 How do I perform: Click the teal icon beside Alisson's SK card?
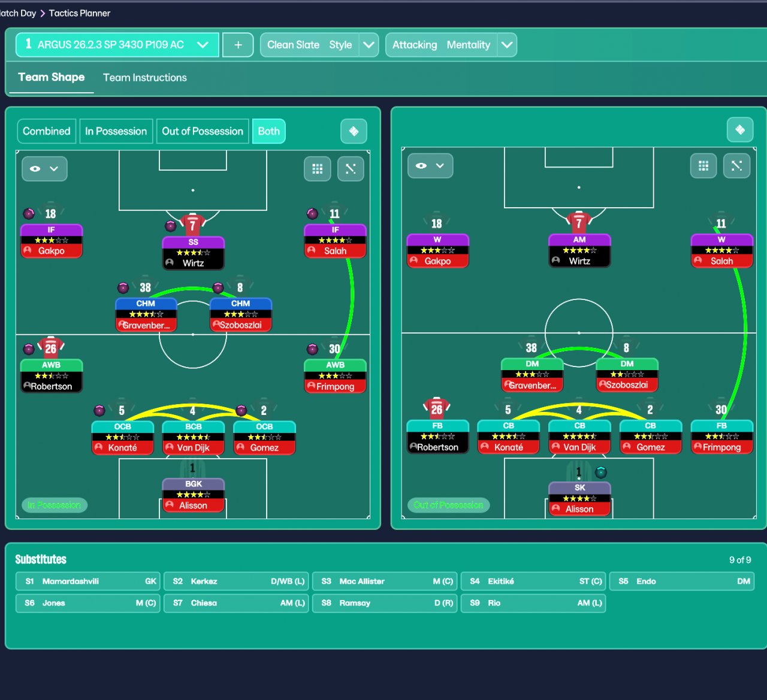click(601, 472)
